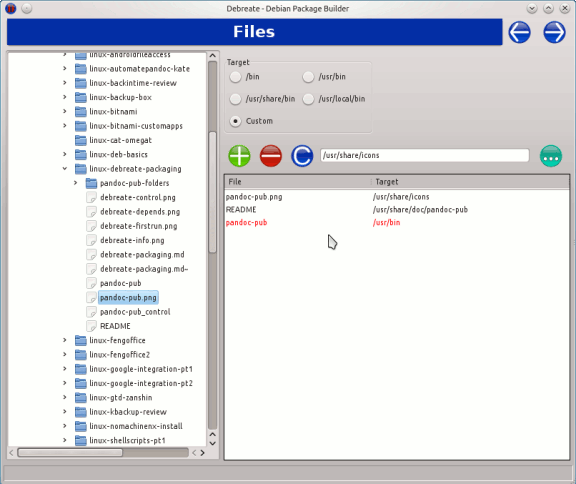Click the linux-bitnami folder icon
This screenshot has height=484, width=576.
tap(80, 111)
